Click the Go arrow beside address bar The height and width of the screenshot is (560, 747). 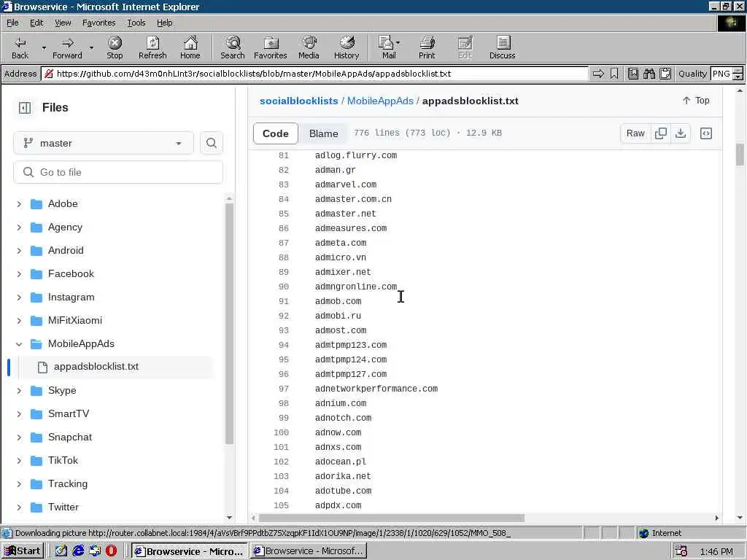(598, 74)
